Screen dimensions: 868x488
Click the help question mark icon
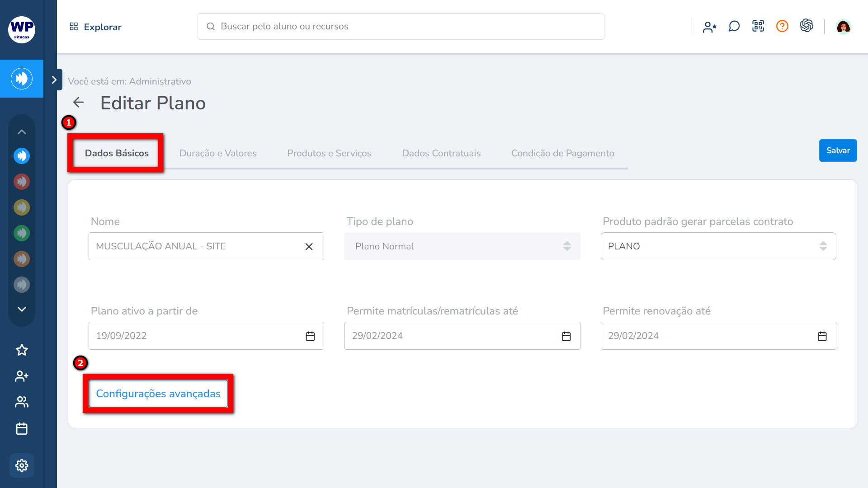(782, 26)
